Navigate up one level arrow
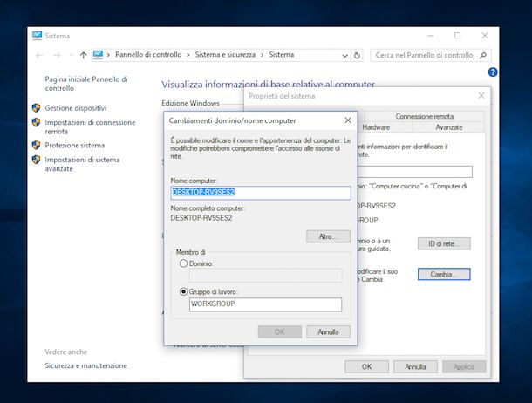 83,55
